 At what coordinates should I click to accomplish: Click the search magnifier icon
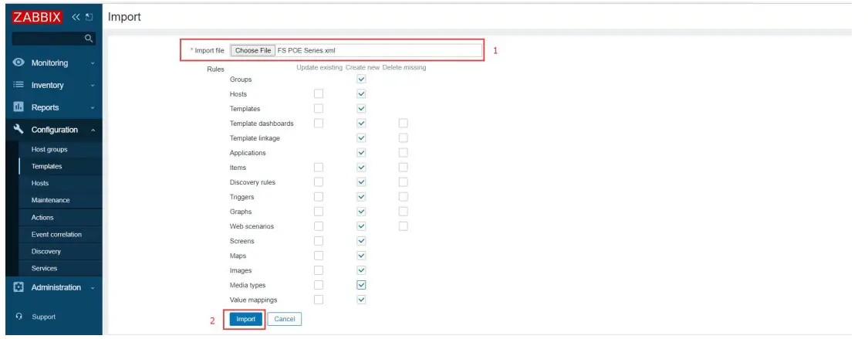89,38
